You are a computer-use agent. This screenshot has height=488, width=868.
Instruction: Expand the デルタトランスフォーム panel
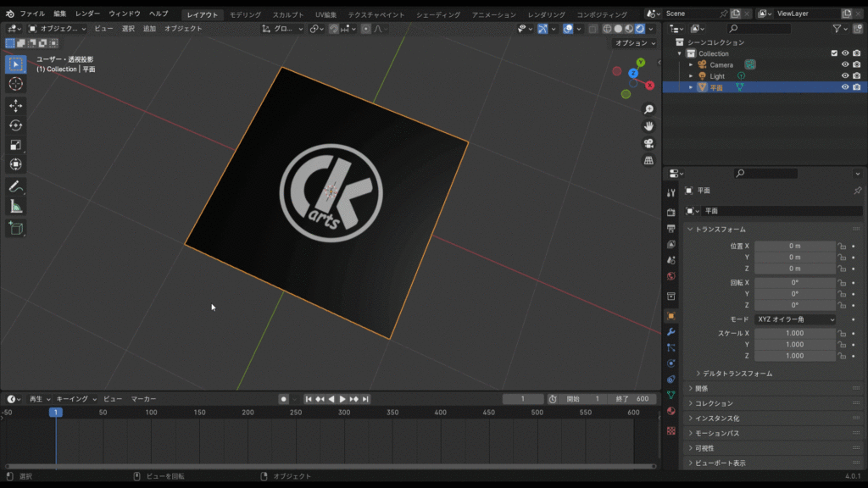click(734, 374)
